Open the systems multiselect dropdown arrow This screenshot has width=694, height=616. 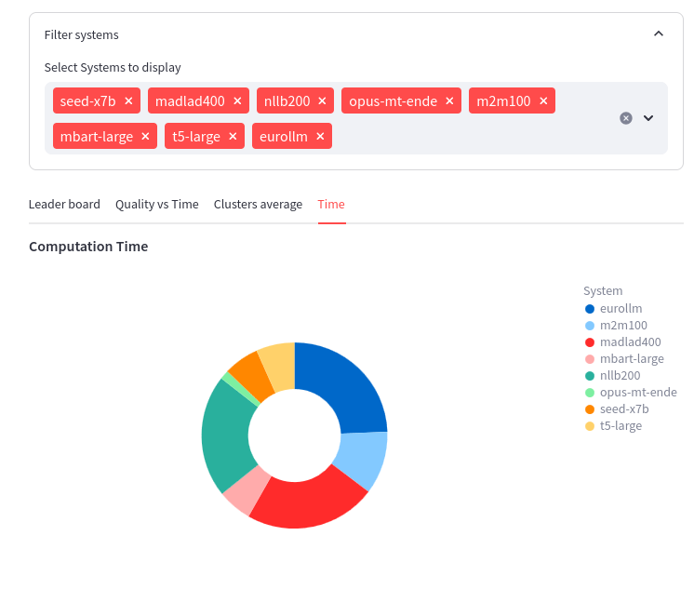(648, 118)
